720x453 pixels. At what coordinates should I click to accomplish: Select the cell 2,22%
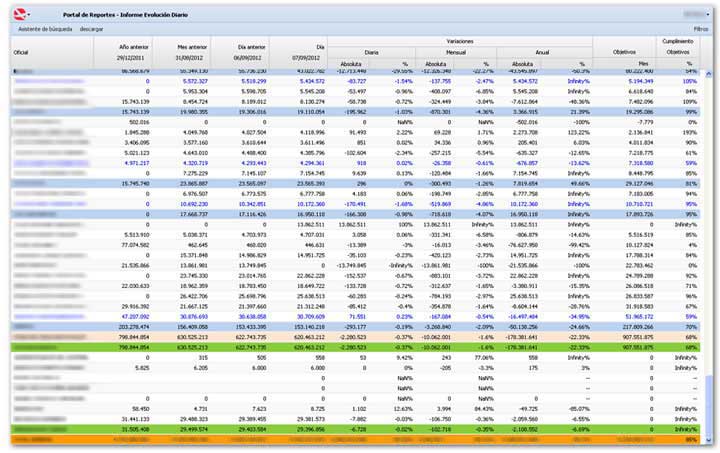click(405, 132)
